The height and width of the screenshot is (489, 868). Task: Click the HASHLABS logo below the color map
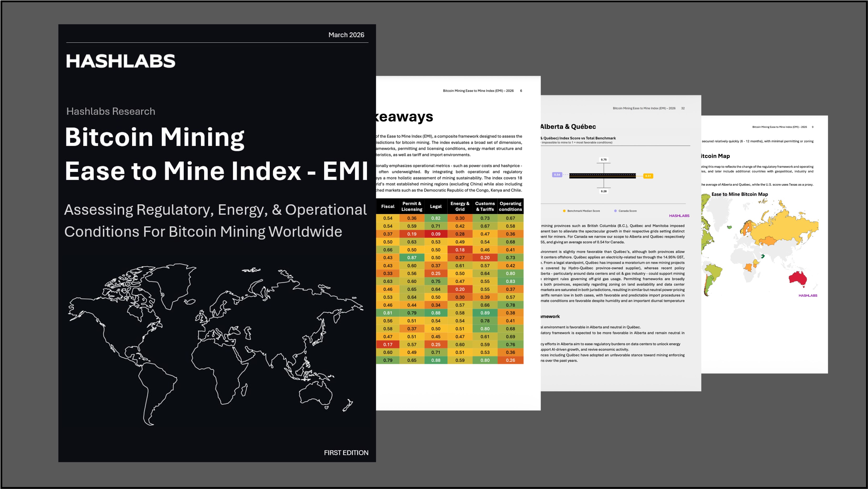click(x=808, y=295)
